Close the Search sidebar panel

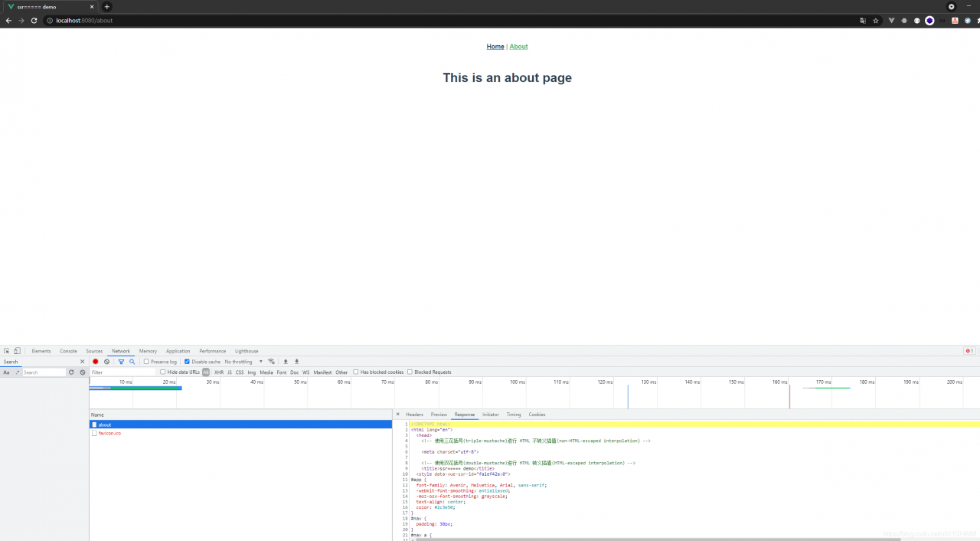(83, 362)
